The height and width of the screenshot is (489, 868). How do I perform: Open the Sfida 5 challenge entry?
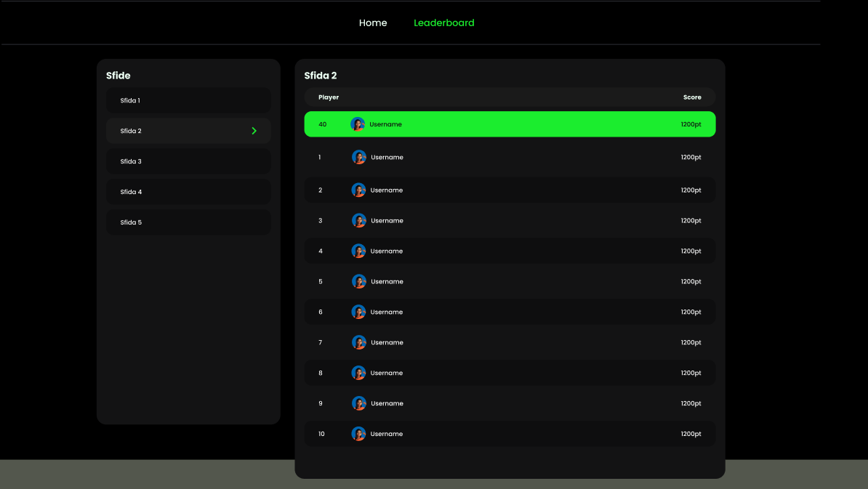188,222
